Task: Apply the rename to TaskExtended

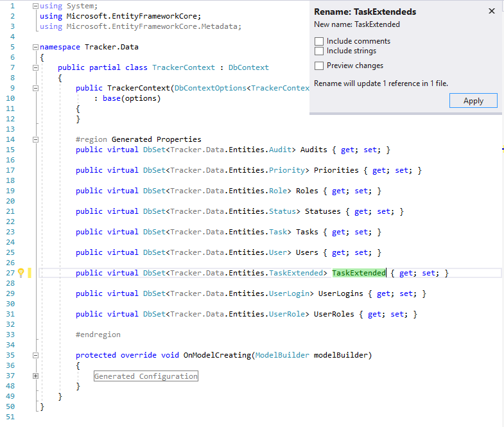Action: pyautogui.click(x=473, y=101)
